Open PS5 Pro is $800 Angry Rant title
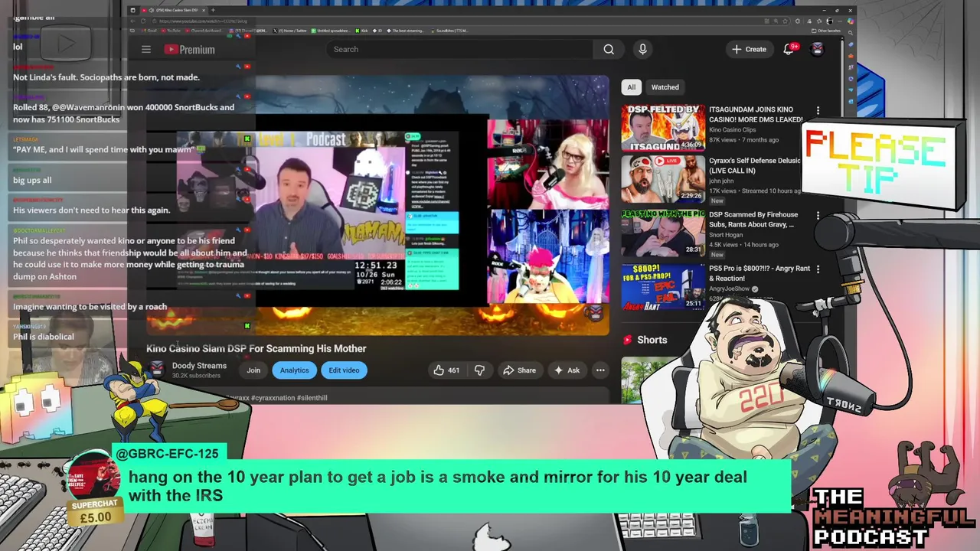980x551 pixels. [x=759, y=273]
